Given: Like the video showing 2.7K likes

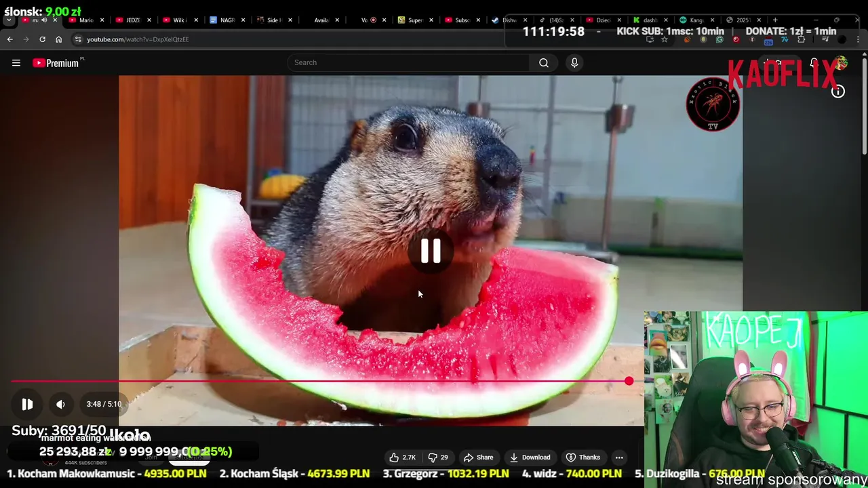Looking at the screenshot, I should point(402,457).
